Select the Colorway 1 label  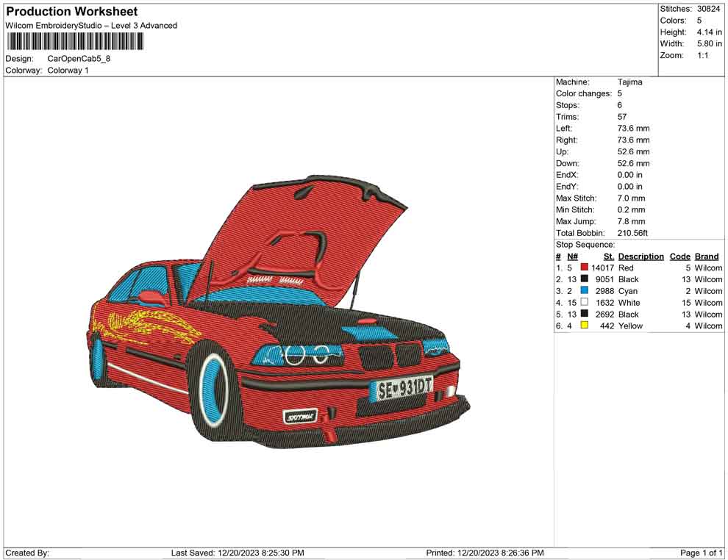coord(68,71)
